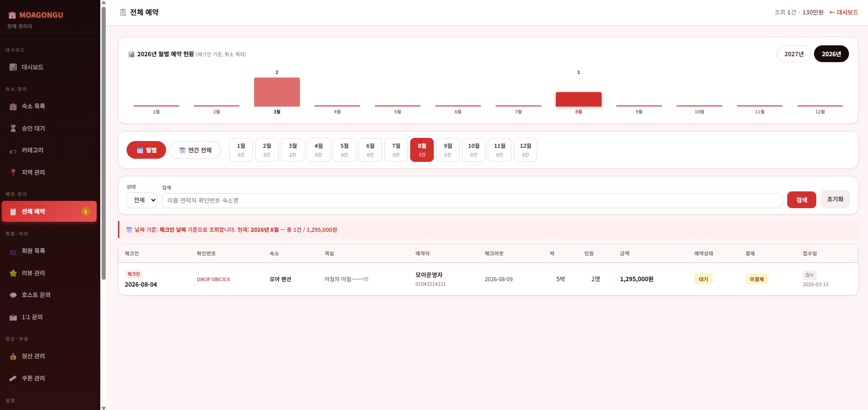This screenshot has width=868, height=410.
Task: Follow the ← 대시보드 link
Action: (x=843, y=12)
